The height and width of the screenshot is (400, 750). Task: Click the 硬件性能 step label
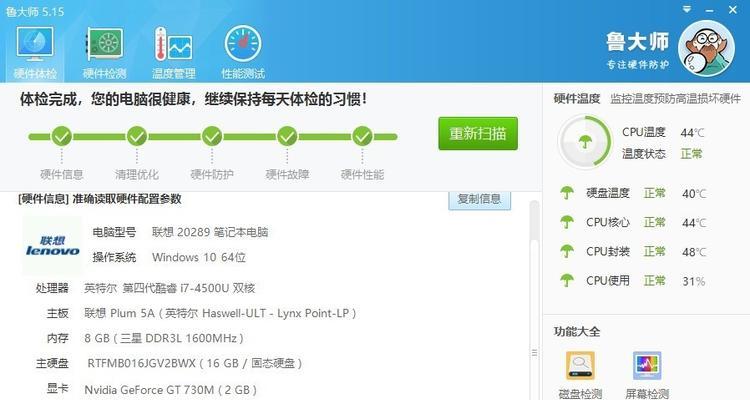(x=362, y=175)
